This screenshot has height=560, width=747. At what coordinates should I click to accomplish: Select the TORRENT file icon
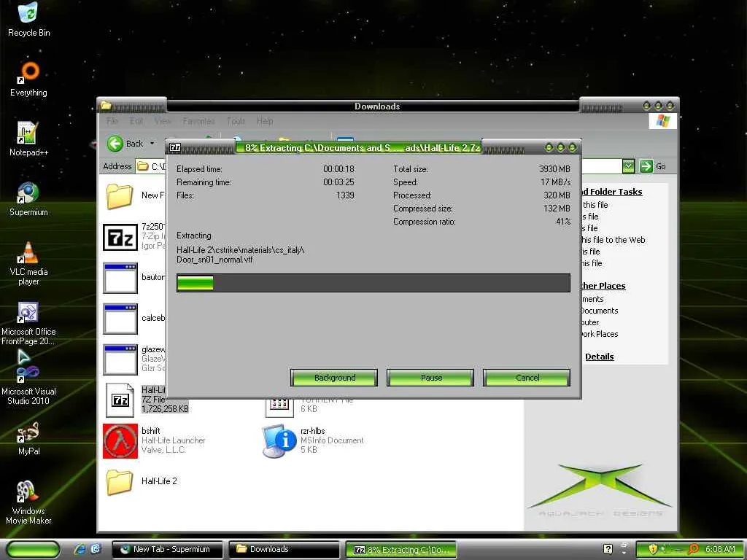[x=279, y=408]
